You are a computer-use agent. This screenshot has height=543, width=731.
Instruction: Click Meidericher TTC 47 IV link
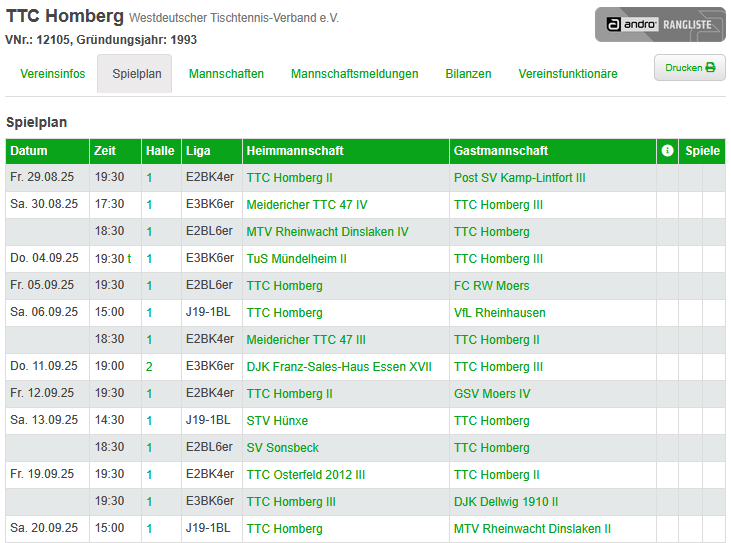[x=307, y=205]
